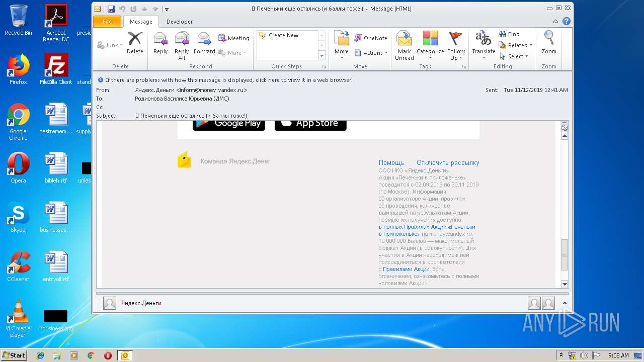Collapse the ribbon with the caret
The image size is (644, 362).
(x=556, y=22)
